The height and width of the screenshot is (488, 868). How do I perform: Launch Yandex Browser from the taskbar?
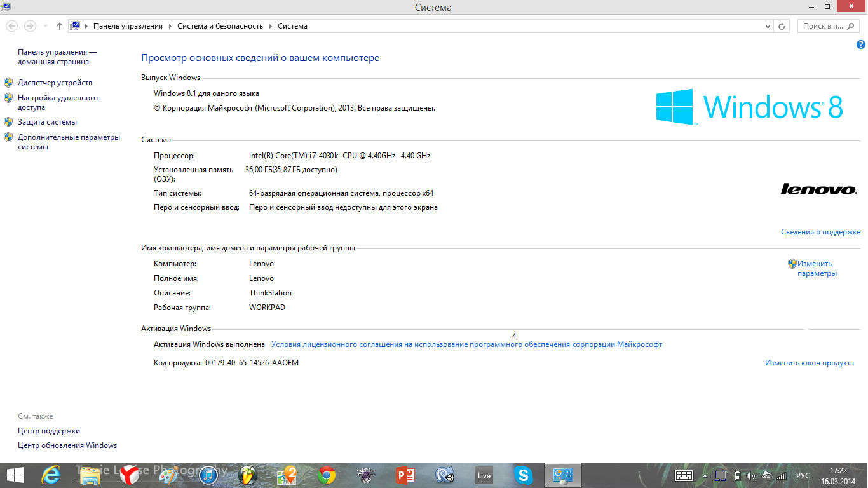[130, 475]
